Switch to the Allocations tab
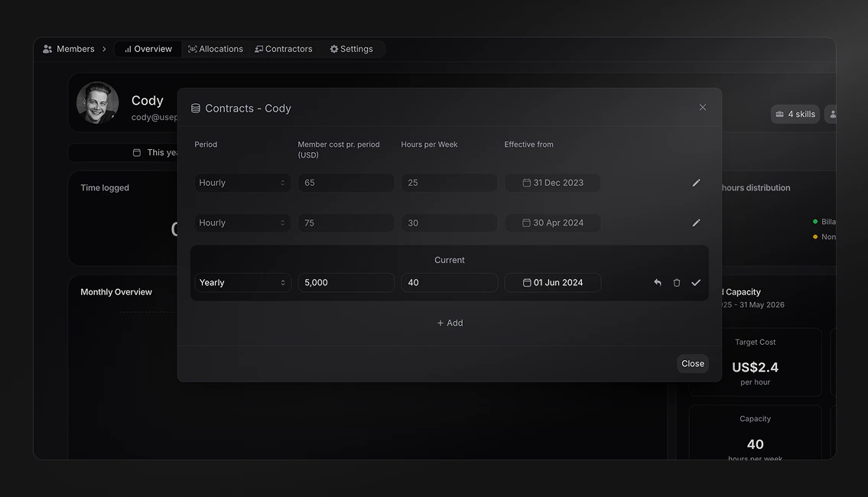The image size is (868, 497). pos(216,49)
